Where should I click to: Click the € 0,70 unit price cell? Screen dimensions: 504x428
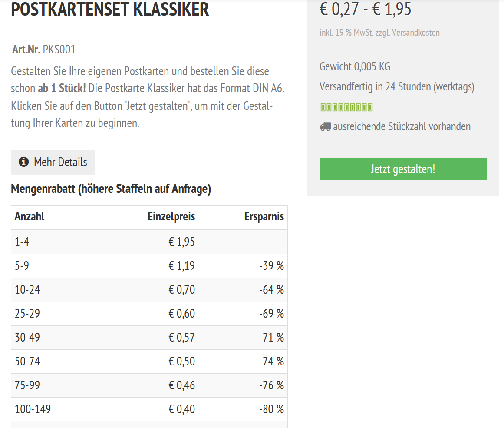pyautogui.click(x=181, y=290)
